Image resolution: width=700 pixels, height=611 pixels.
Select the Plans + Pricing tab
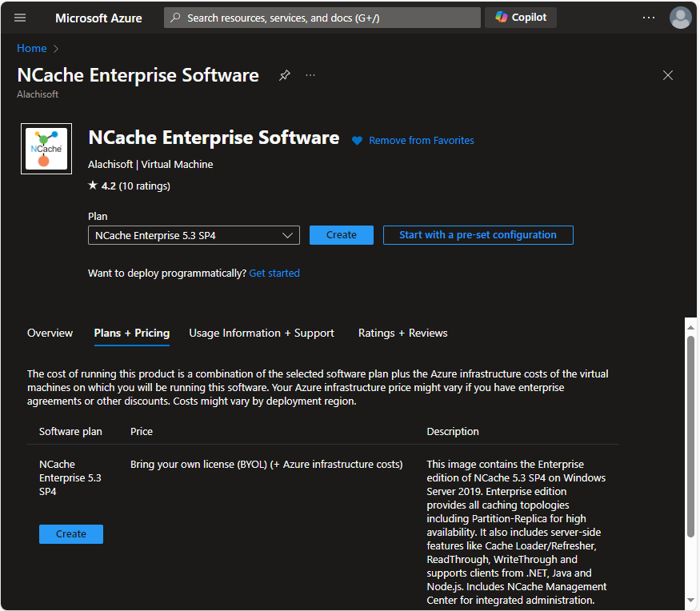click(132, 333)
